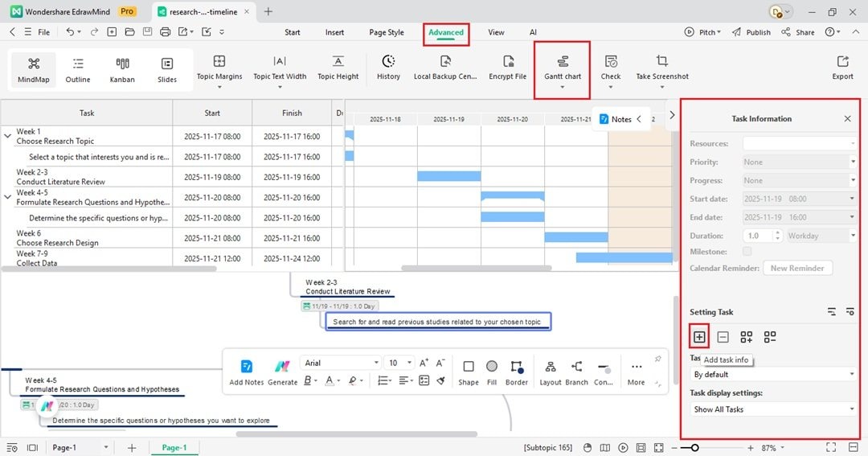This screenshot has width=868, height=456.
Task: Toggle the Milestone checkbox
Action: point(747,252)
